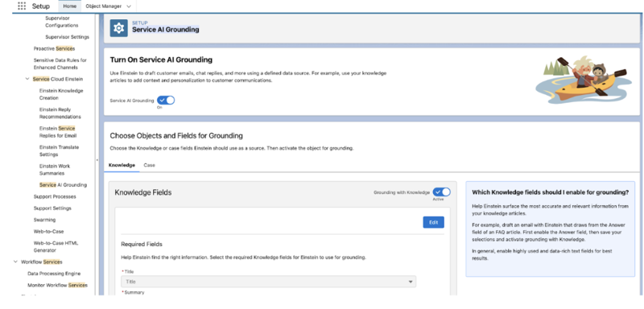The height and width of the screenshot is (309, 644).
Task: Open Swarming setup page
Action: pyautogui.click(x=44, y=220)
